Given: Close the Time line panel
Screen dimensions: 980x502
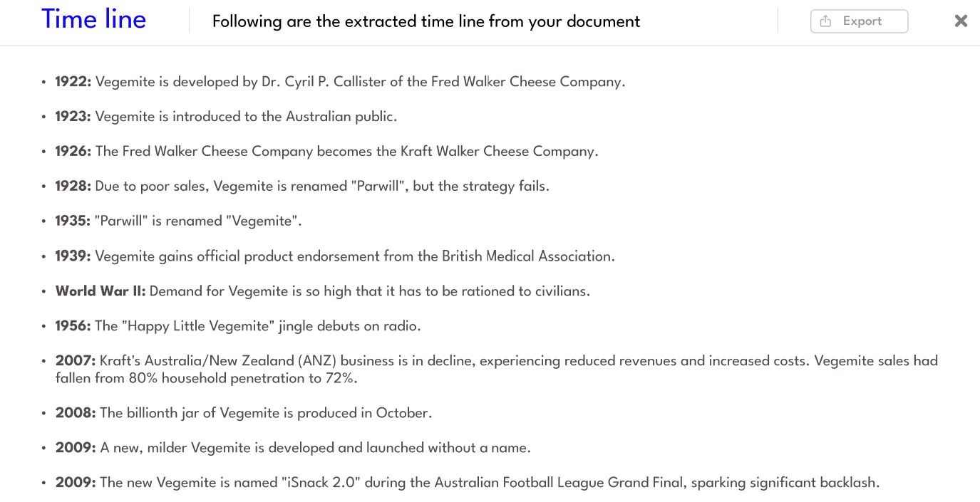Looking at the screenshot, I should pos(961,21).
